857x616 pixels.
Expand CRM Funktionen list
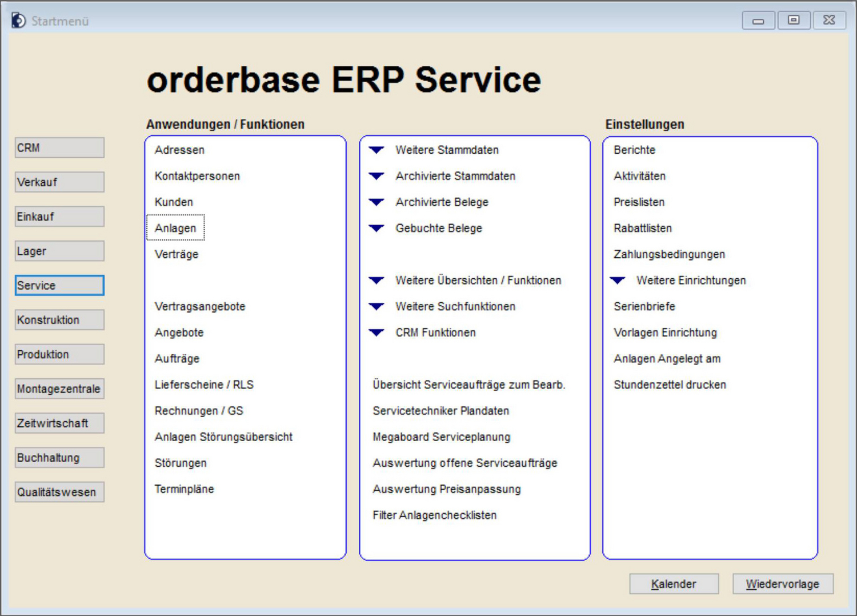tap(377, 333)
